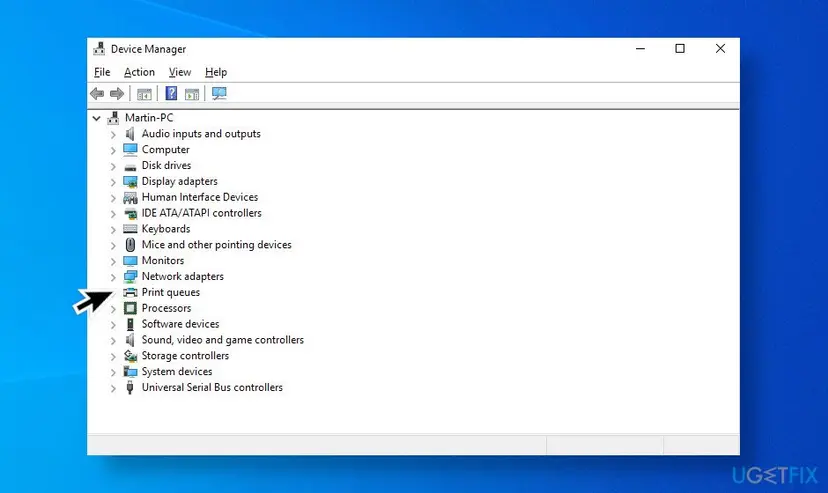Image resolution: width=828 pixels, height=493 pixels.
Task: Close the Device Manager window
Action: 720,49
